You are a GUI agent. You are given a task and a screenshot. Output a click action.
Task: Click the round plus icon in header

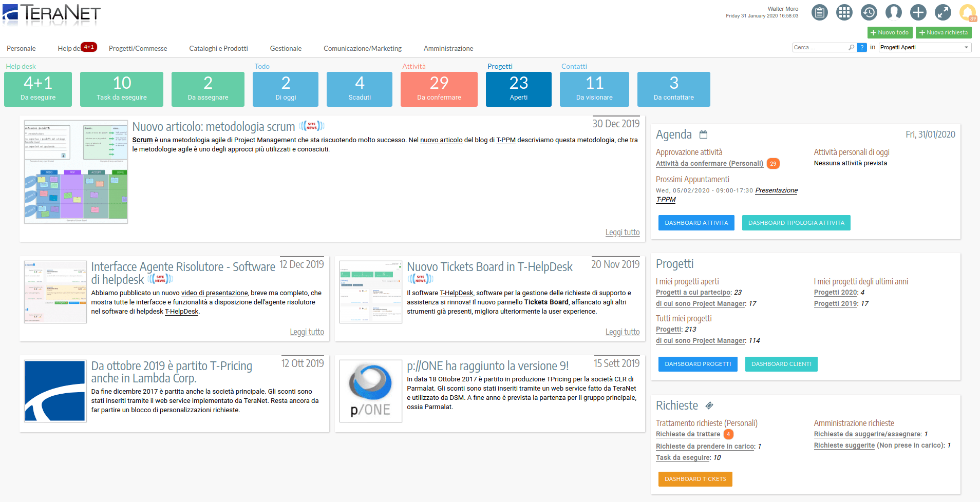pos(918,12)
